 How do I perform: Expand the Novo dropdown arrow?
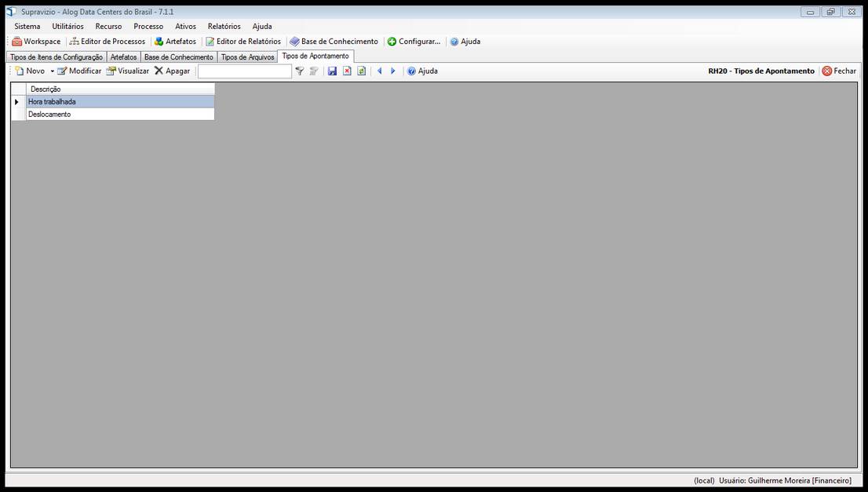coord(52,71)
